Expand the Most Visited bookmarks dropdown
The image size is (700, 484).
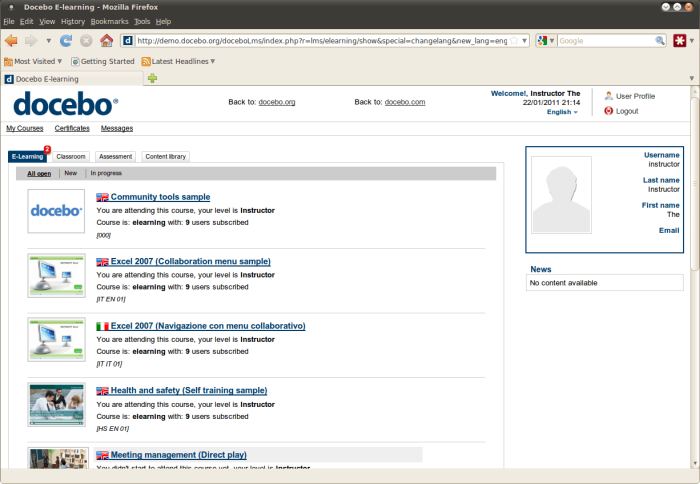59,61
